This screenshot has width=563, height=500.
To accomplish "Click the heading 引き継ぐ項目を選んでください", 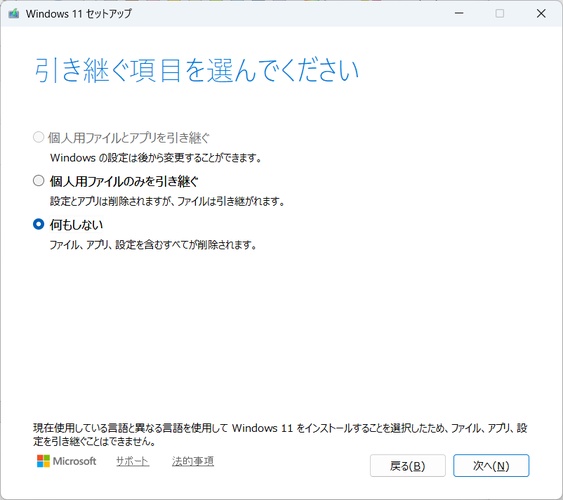I will coord(196,70).
